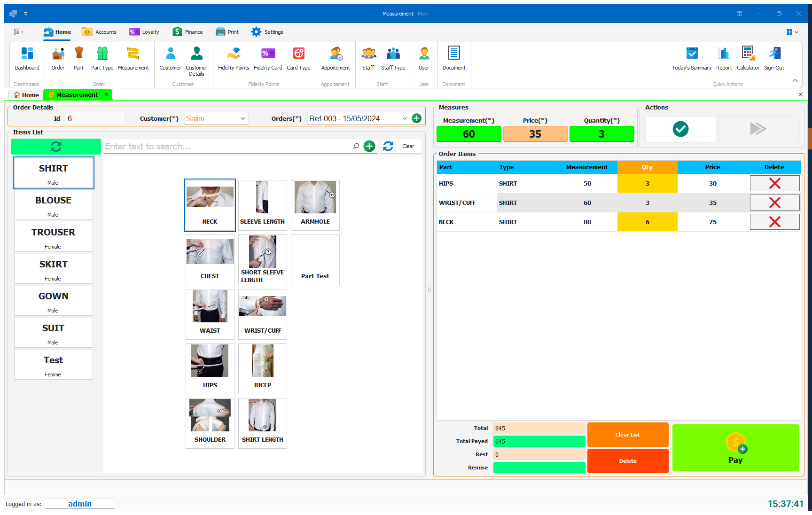Click the double-arrow next action button
Image resolution: width=812 pixels, height=515 pixels.
point(758,129)
